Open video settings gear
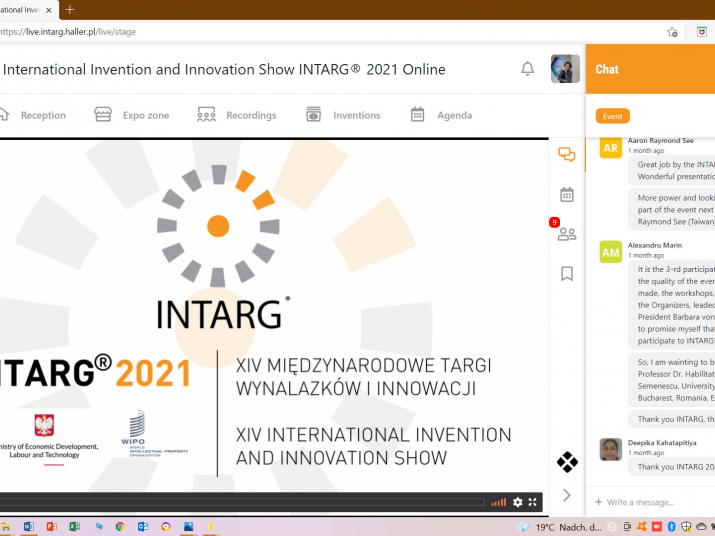715x536 pixels. pos(517,502)
